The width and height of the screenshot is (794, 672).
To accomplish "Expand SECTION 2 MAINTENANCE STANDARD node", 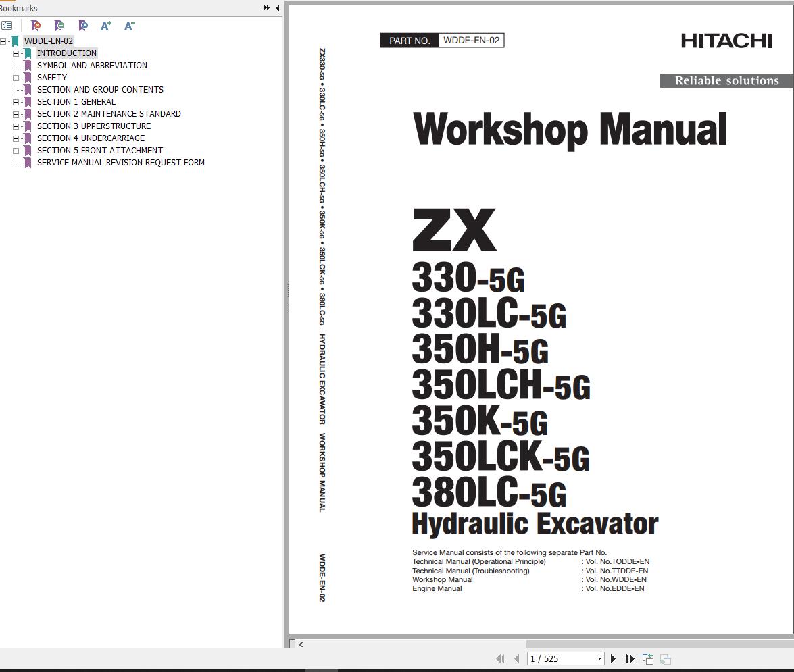I will [x=16, y=114].
